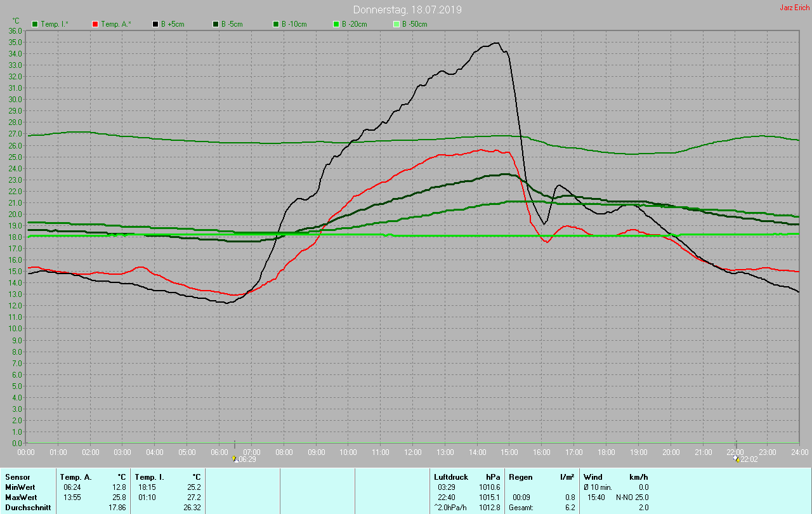
Task: Click the chart title Donnerstag, 18.07.2019
Action: [x=407, y=10]
